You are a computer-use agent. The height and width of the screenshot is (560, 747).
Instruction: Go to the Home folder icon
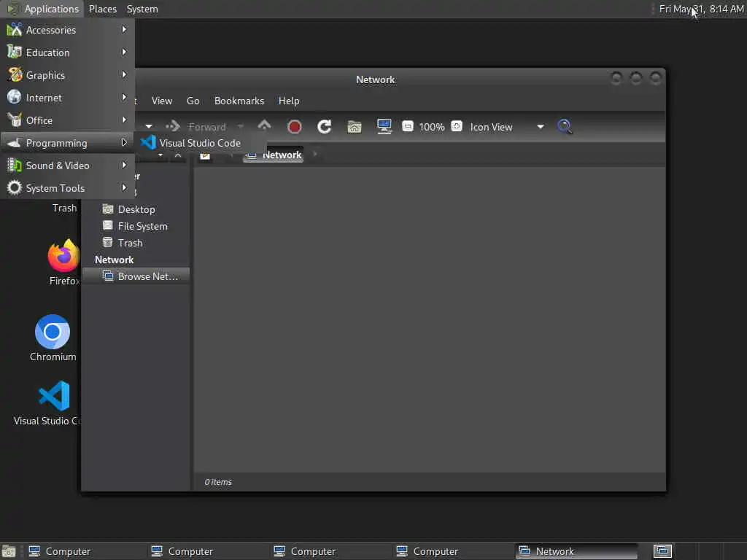(355, 127)
